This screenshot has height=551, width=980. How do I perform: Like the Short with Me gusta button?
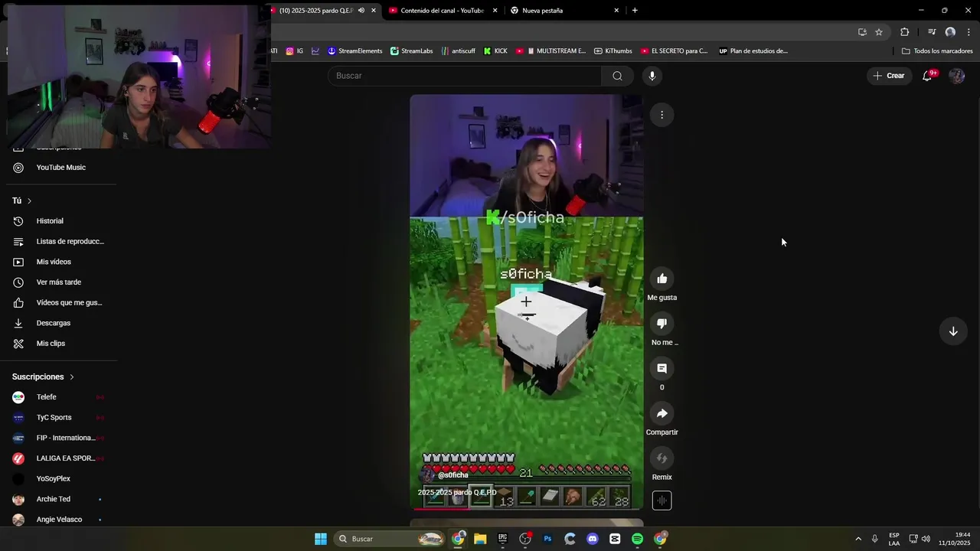(x=661, y=279)
